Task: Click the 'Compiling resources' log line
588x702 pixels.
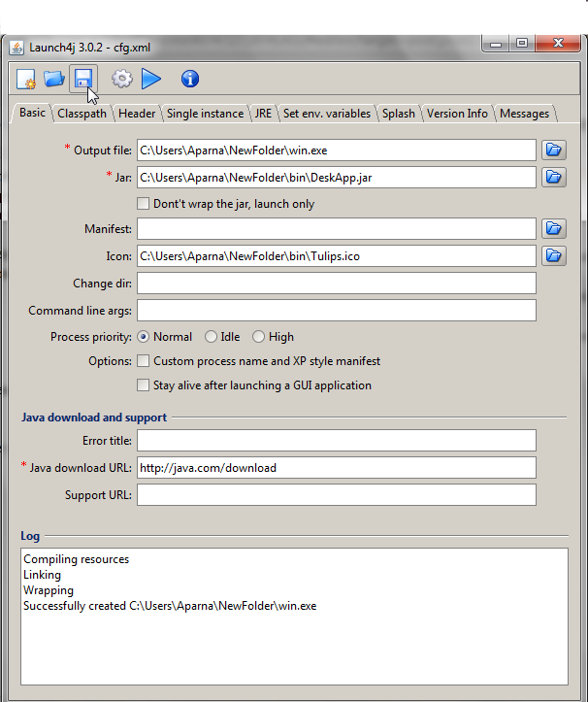Action: (x=76, y=559)
